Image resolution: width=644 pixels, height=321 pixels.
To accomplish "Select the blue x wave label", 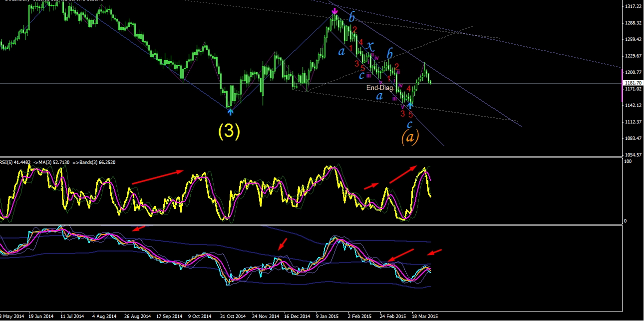I will pyautogui.click(x=370, y=46).
